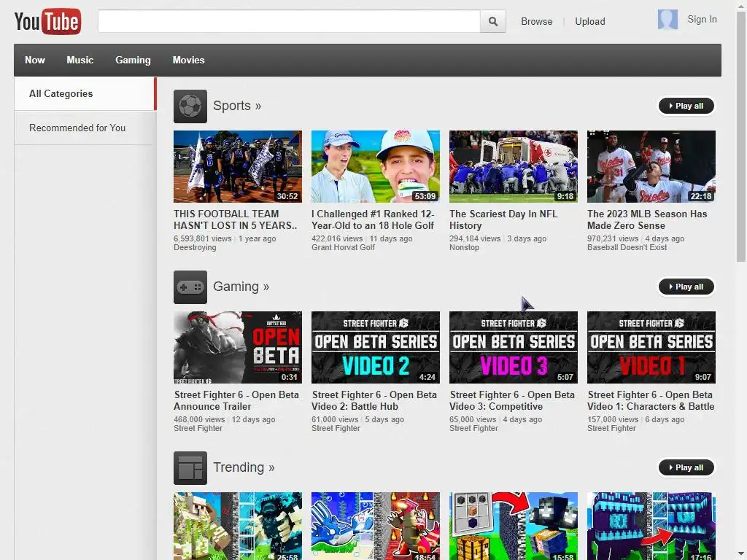Open the Trending category icon

click(190, 467)
